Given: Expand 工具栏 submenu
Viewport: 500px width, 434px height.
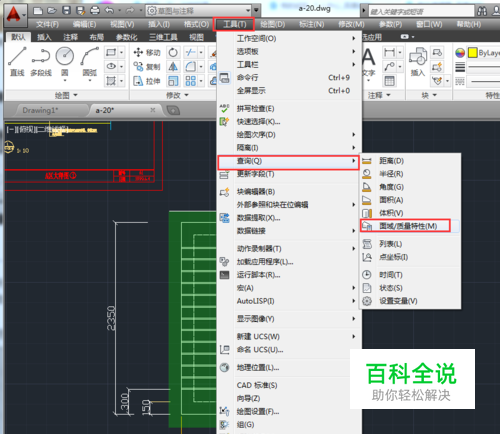Looking at the screenshot, I should click(289, 65).
